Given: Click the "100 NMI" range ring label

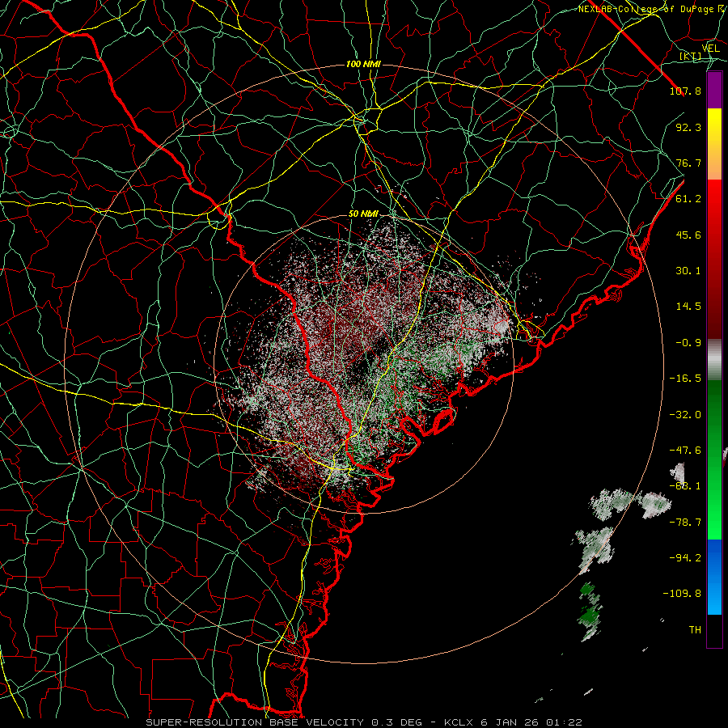Looking at the screenshot, I should [363, 64].
